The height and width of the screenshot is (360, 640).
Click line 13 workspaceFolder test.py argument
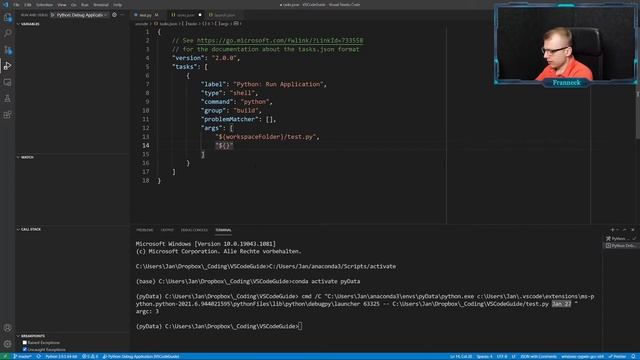point(267,137)
